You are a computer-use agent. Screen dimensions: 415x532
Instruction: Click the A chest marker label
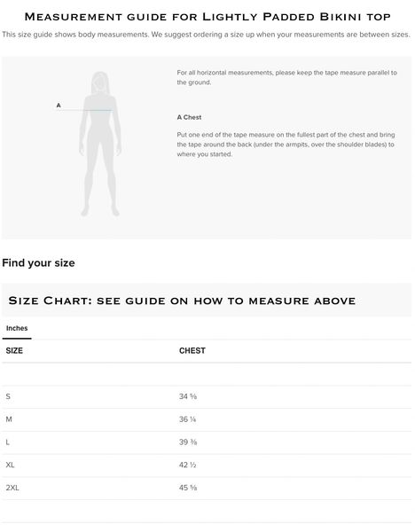[59, 106]
